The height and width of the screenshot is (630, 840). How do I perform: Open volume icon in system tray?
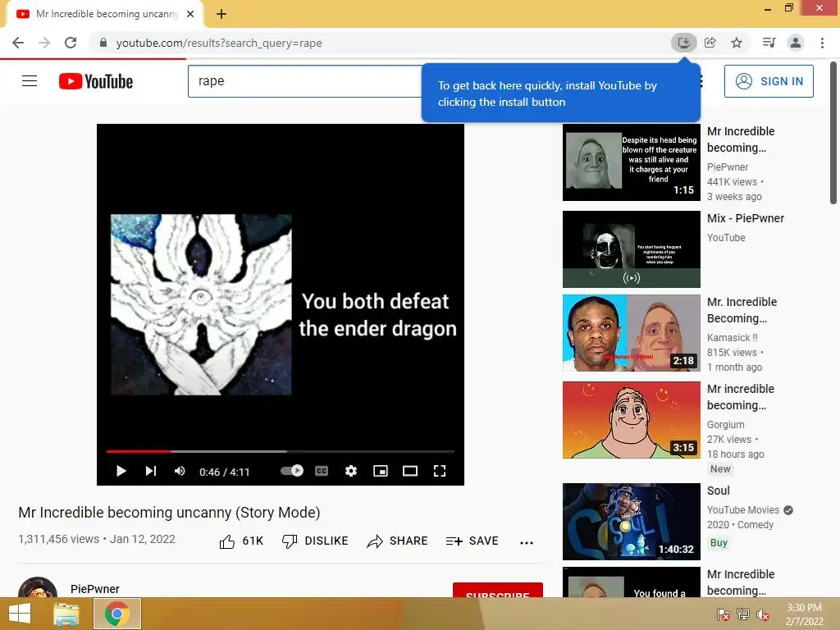tap(763, 614)
